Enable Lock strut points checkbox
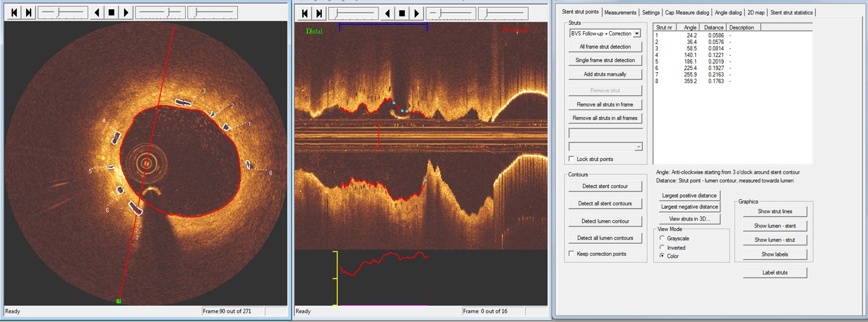868x322 pixels. pos(572,159)
